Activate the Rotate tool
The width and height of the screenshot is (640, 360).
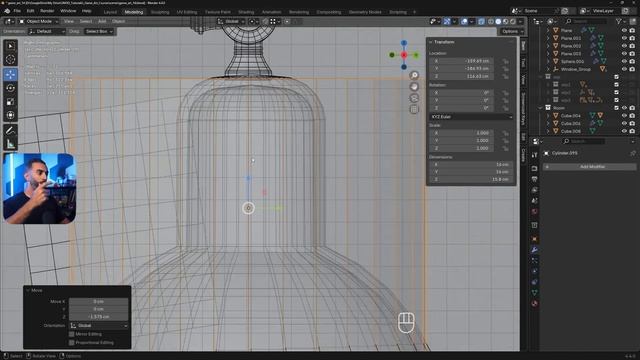click(x=10, y=88)
